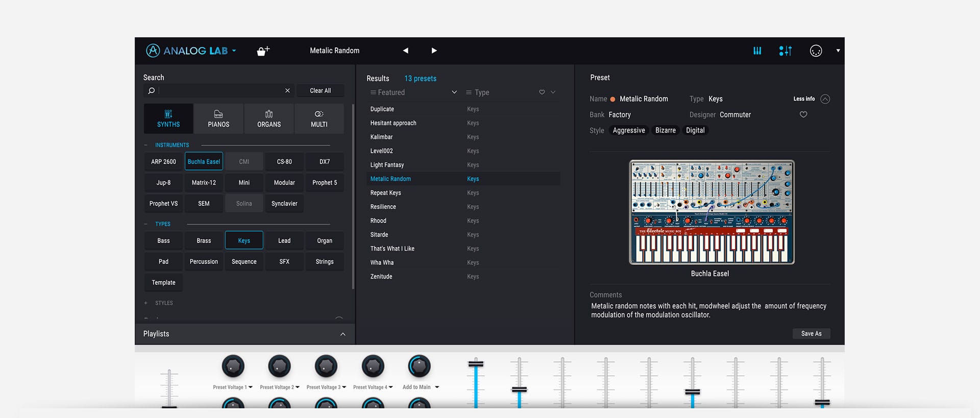Select the Bass type filter
The image size is (980, 418).
(x=163, y=240)
